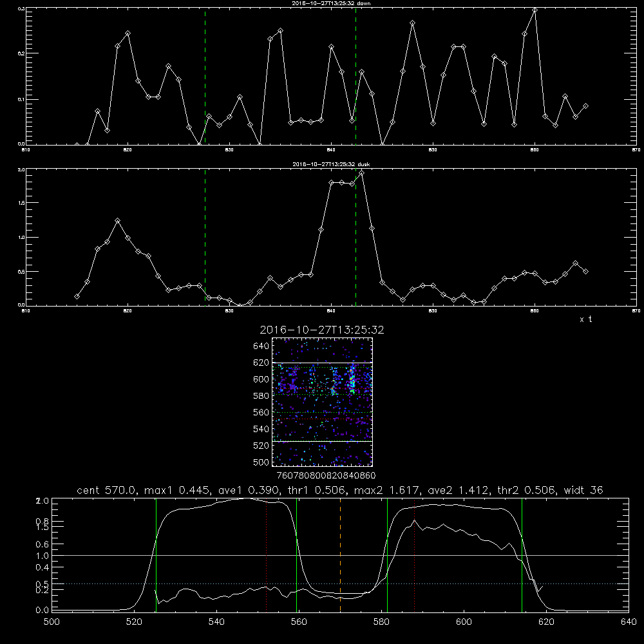Select 'cent 570.0' in the bottom plot title
The height and width of the screenshot is (644, 644).
click(x=106, y=490)
